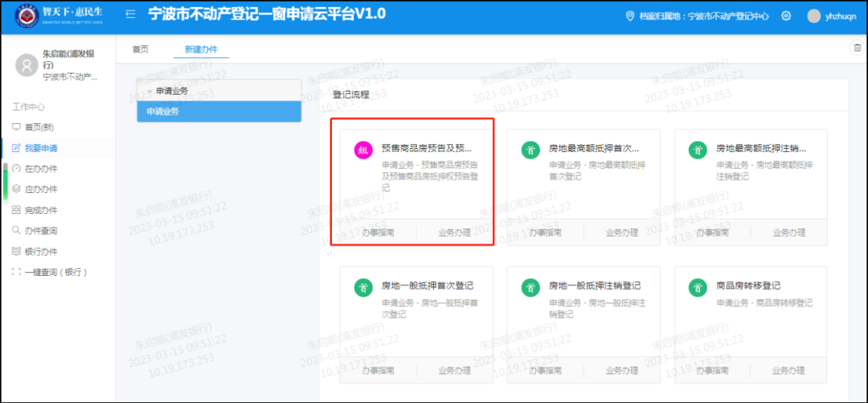Click the 在办办件 clock icon
Screen dimensions: 868x403
pos(16,168)
